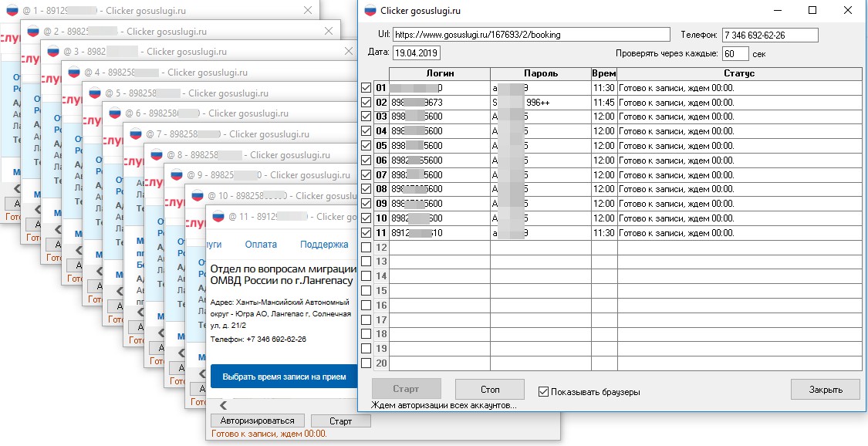Click Старт button in browser window 11
Image resolution: width=868 pixels, height=446 pixels.
click(x=340, y=421)
